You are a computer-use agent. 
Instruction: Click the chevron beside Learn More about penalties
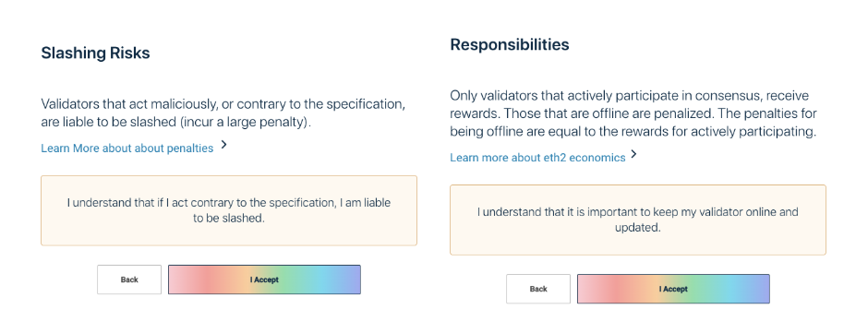tap(223, 145)
